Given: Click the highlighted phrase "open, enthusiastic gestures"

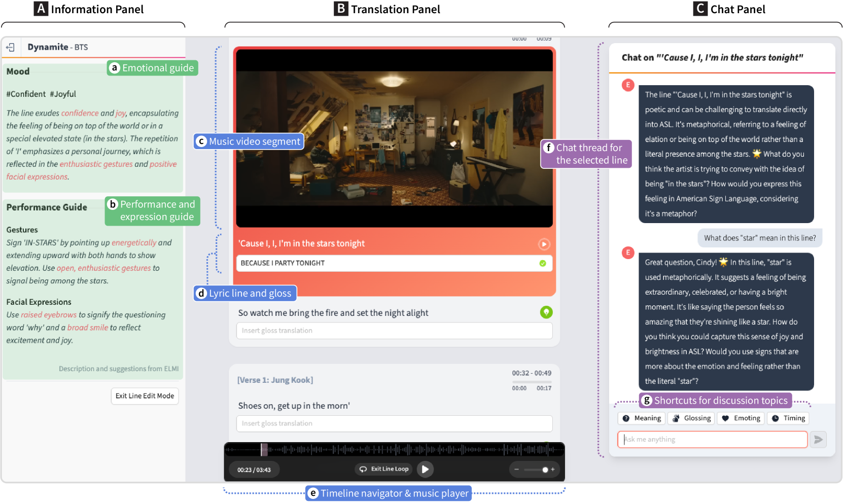Looking at the screenshot, I should point(104,268).
